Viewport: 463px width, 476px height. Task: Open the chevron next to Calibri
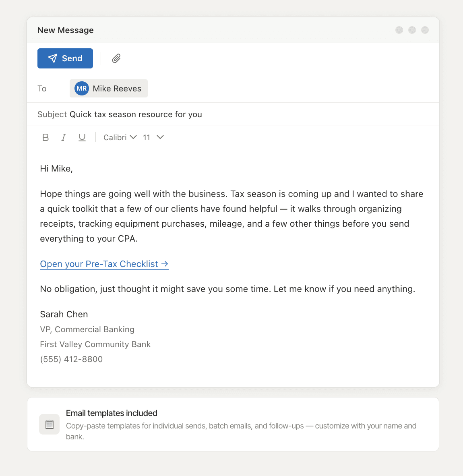click(x=133, y=137)
